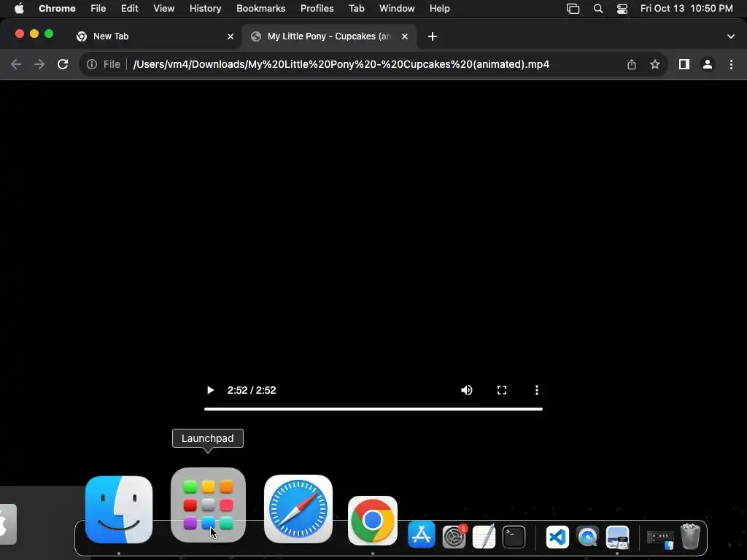This screenshot has width=747, height=560.
Task: Open the History menu
Action: [x=205, y=9]
